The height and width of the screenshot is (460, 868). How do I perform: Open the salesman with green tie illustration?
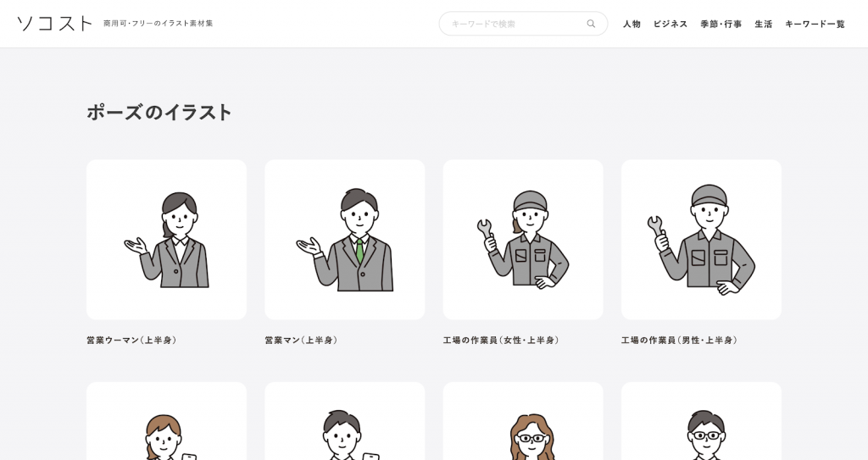coord(344,240)
